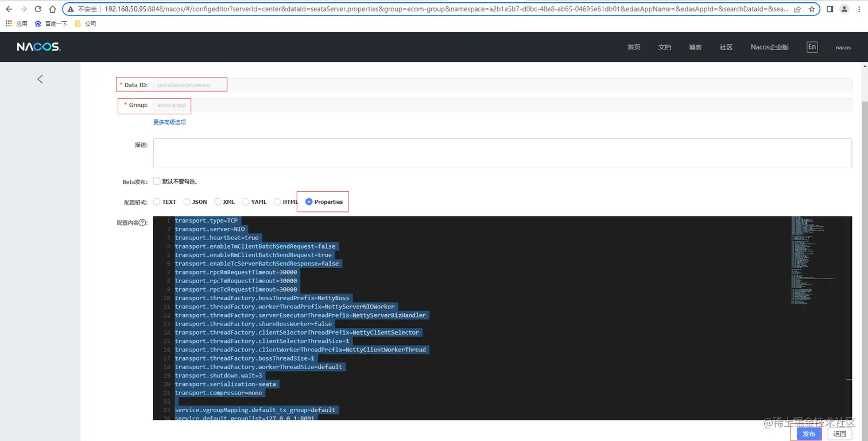Screen dimensions: 868x441
Task: Enable the Beta发布 checkbox
Action: point(157,181)
